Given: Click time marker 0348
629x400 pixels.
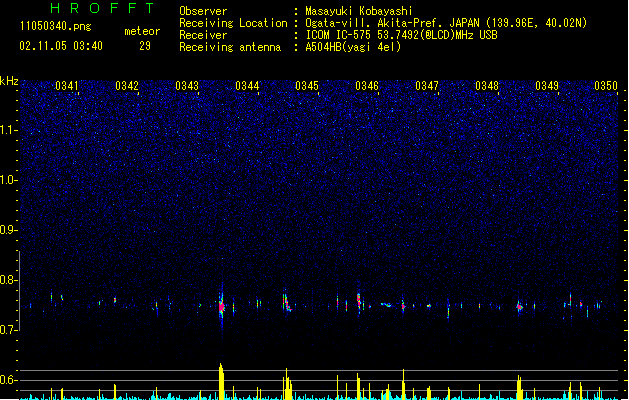Looking at the screenshot, I should 487,86.
